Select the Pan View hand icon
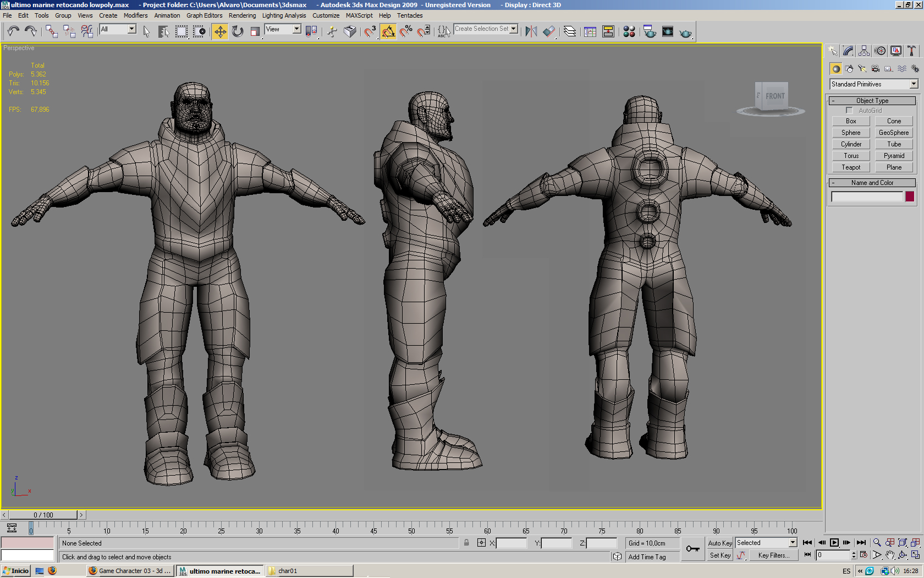 tap(890, 555)
